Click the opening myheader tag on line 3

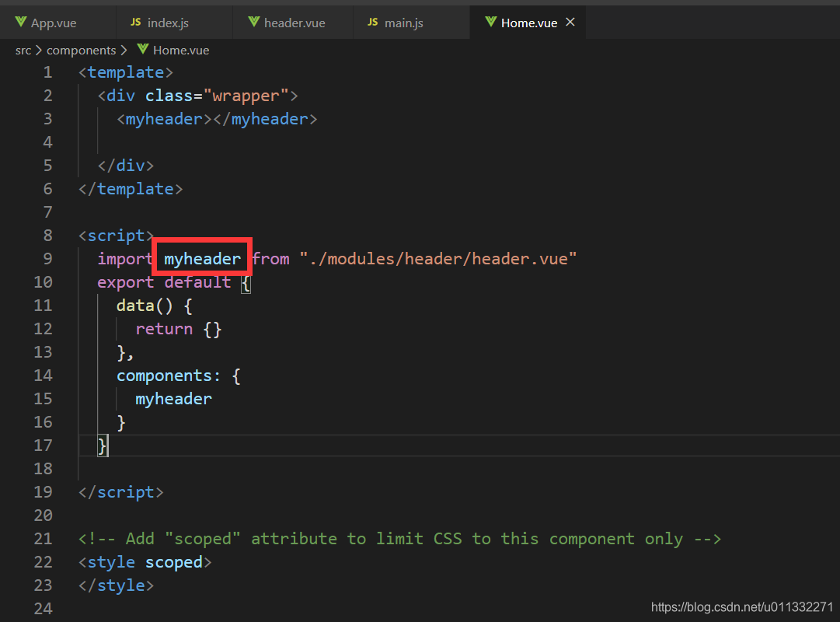point(165,119)
